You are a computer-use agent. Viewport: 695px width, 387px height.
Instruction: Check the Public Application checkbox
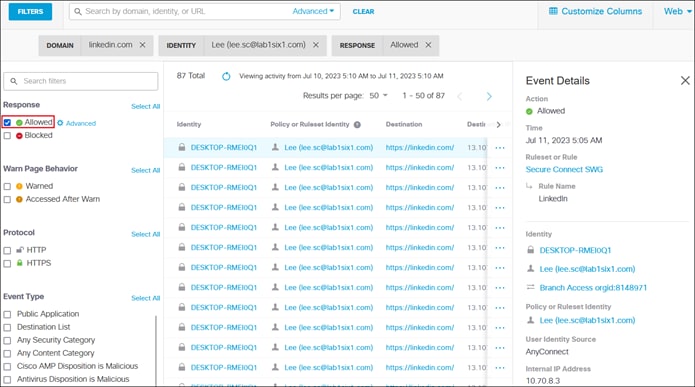coord(7,314)
